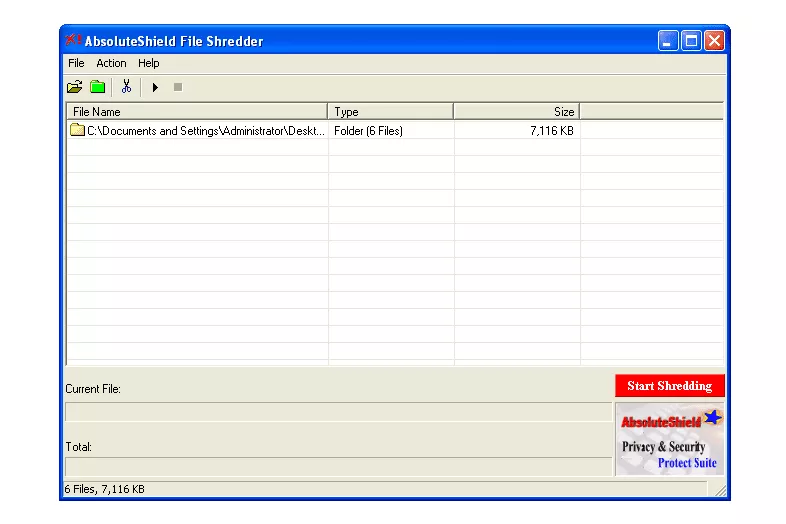Sort by Type column header
Image resolution: width=786 pixels, height=524 pixels.
click(x=390, y=111)
